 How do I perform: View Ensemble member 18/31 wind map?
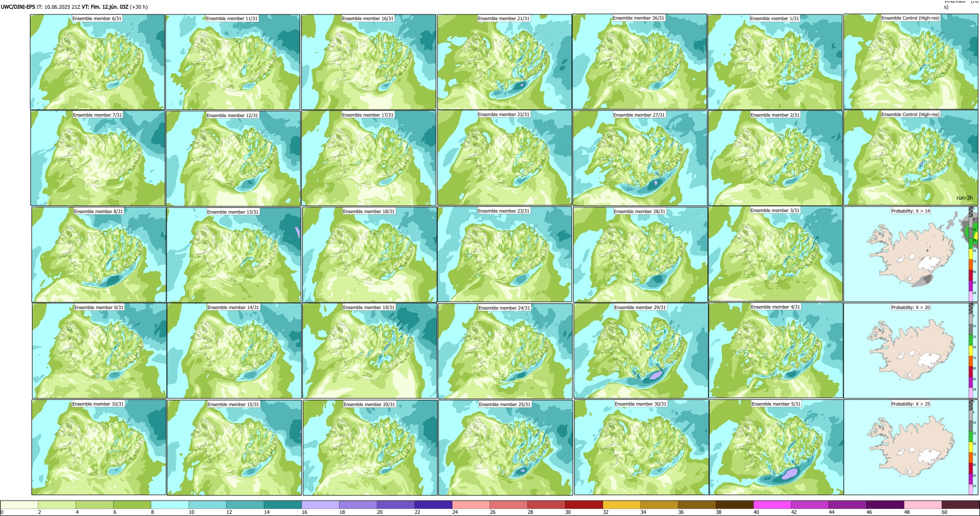[x=370, y=255]
